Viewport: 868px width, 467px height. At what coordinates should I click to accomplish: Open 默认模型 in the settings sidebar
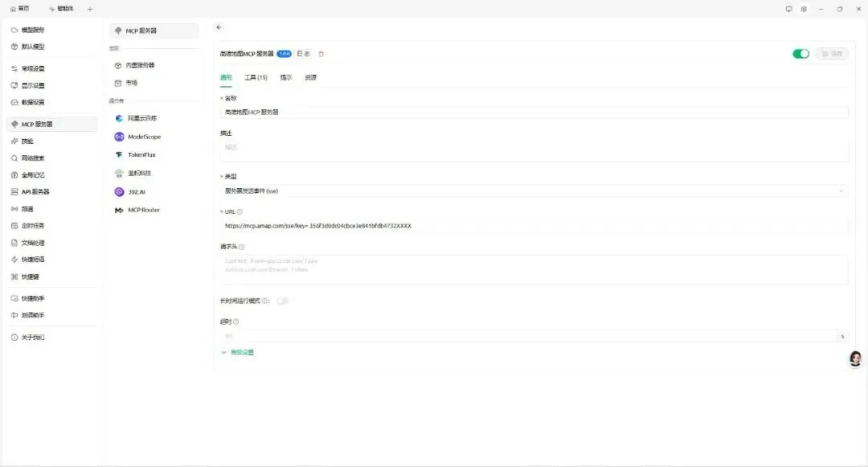tap(53, 47)
